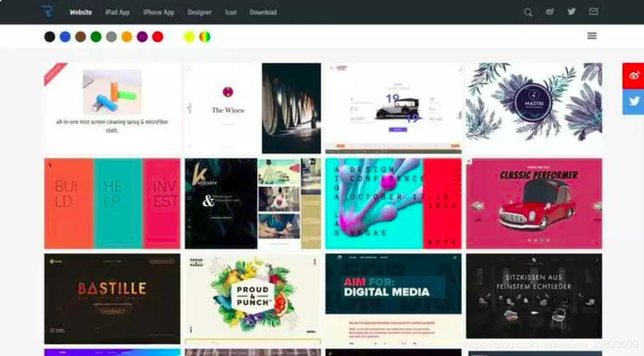Open the Twitter icon in the top navigation
Screen dimensions: 644x356
click(x=571, y=12)
